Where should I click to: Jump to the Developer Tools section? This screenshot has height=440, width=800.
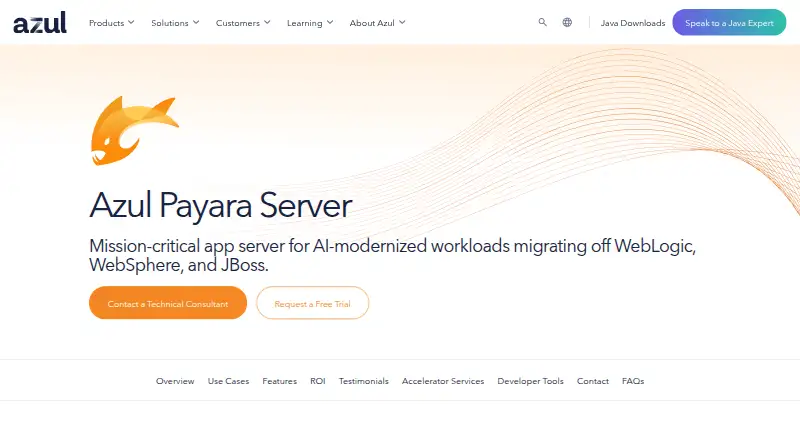(530, 381)
